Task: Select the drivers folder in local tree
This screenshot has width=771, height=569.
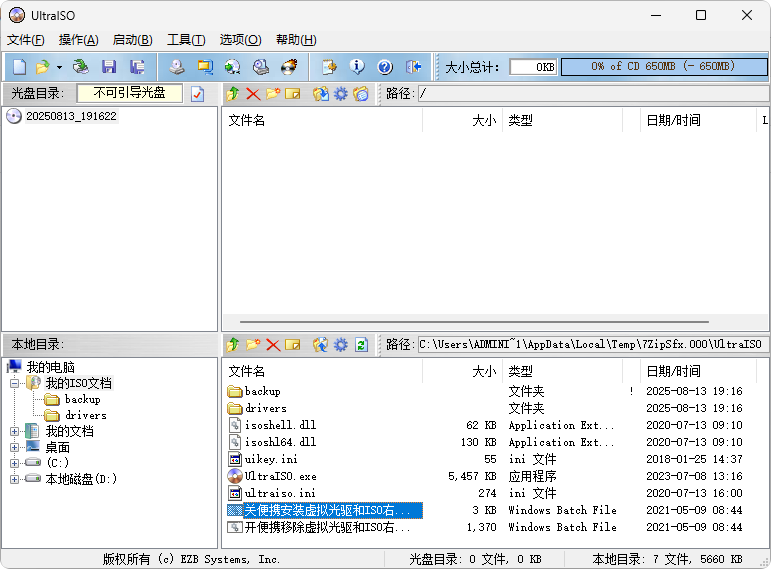Action: pyautogui.click(x=86, y=416)
